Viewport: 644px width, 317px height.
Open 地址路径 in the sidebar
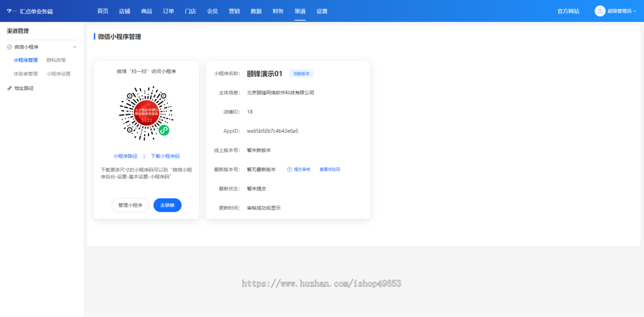(x=24, y=88)
